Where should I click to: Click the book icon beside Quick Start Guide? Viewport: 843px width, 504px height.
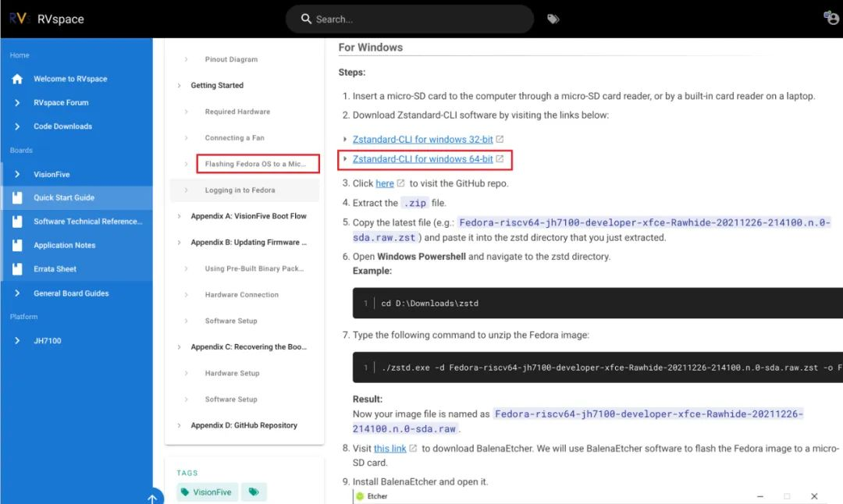(17, 197)
